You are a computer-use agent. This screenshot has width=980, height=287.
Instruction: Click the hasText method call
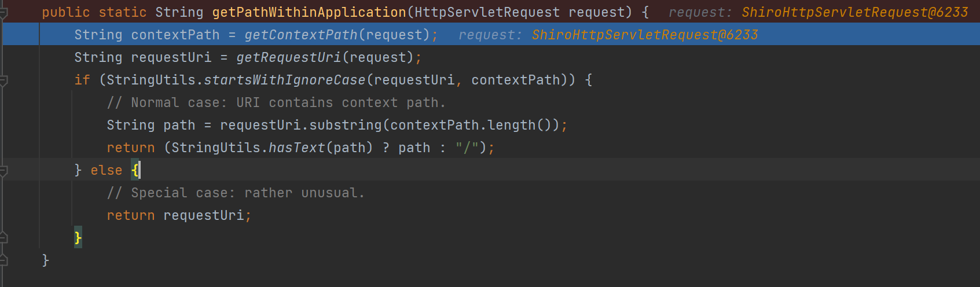click(296, 148)
